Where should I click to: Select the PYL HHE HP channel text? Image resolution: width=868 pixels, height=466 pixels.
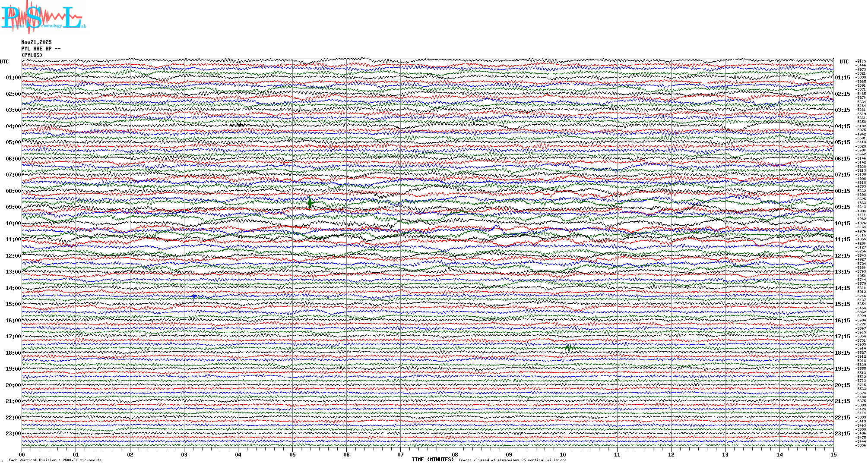[x=41, y=49]
